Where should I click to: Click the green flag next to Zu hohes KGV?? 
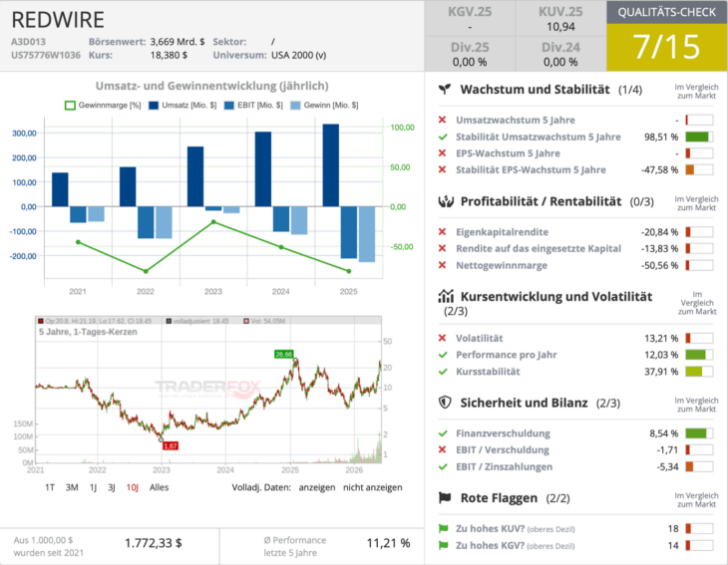(x=444, y=545)
